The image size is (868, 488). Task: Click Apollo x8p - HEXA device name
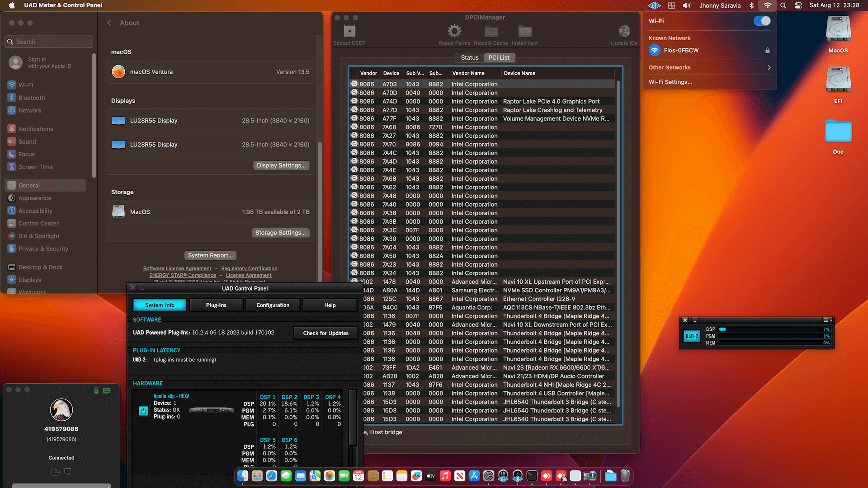[x=171, y=396]
